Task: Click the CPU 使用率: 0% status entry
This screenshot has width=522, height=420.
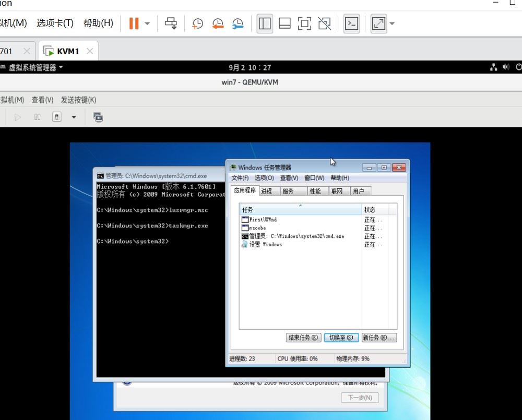Action: [298, 359]
